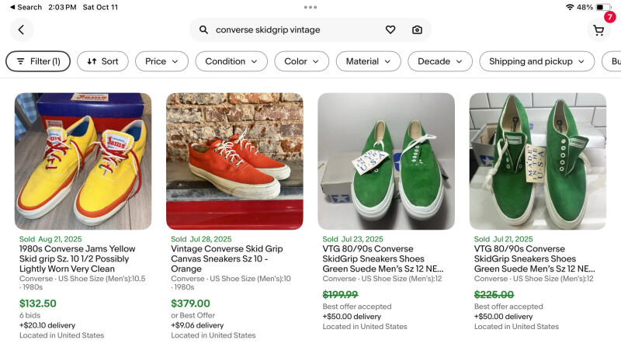The image size is (621, 364).
Task: Open the Decade filter dropdown
Action: pos(439,61)
